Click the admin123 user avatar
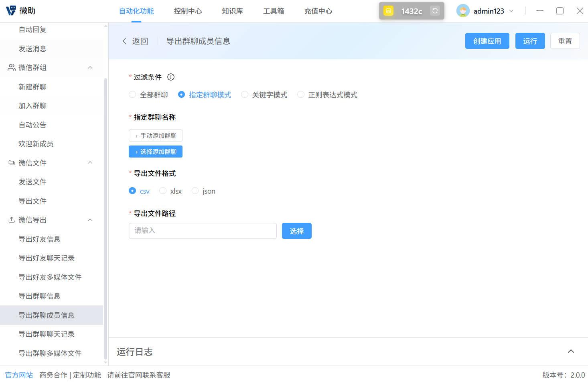This screenshot has height=382, width=588. (463, 11)
